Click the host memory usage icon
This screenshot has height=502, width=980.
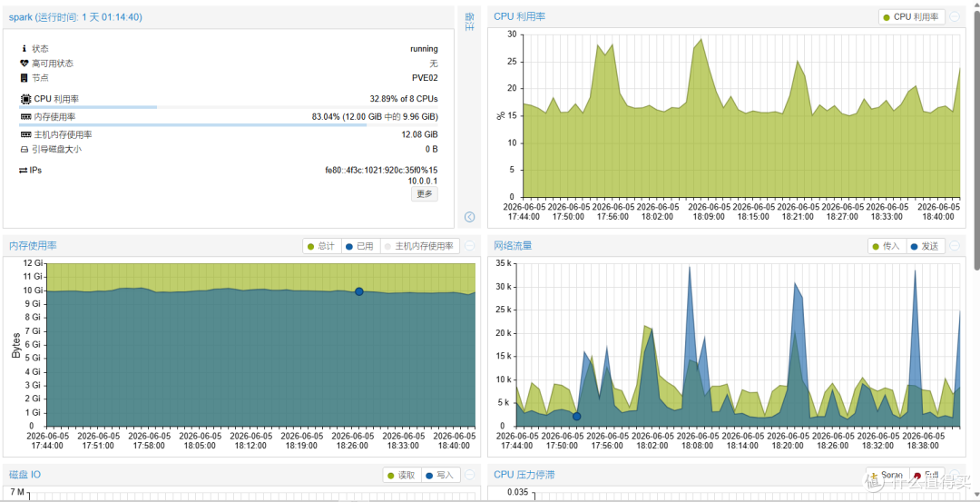click(x=25, y=134)
